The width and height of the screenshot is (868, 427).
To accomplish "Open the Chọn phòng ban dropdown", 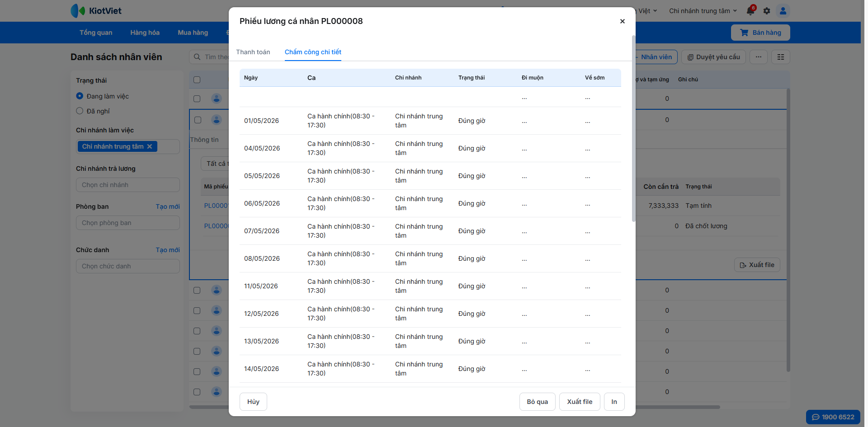I will click(128, 223).
